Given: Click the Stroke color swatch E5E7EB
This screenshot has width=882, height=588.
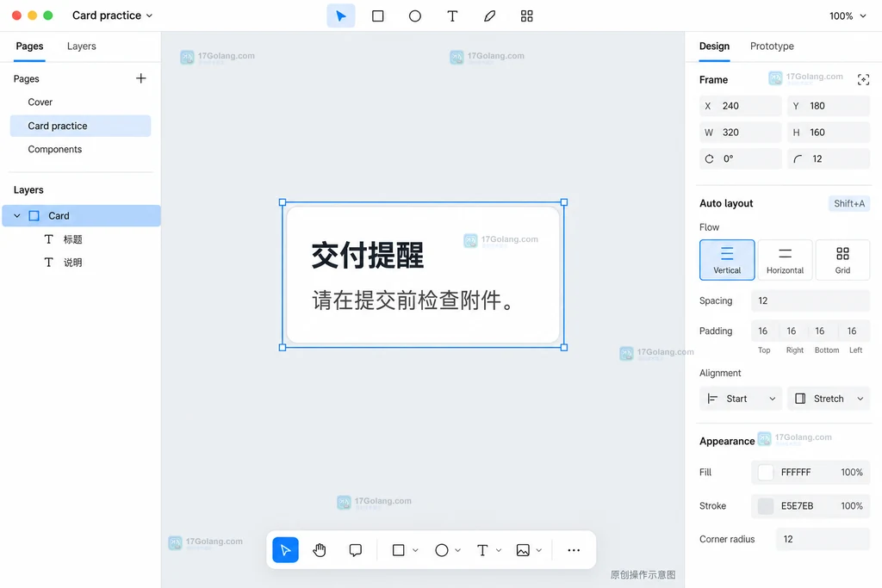Looking at the screenshot, I should pyautogui.click(x=766, y=506).
